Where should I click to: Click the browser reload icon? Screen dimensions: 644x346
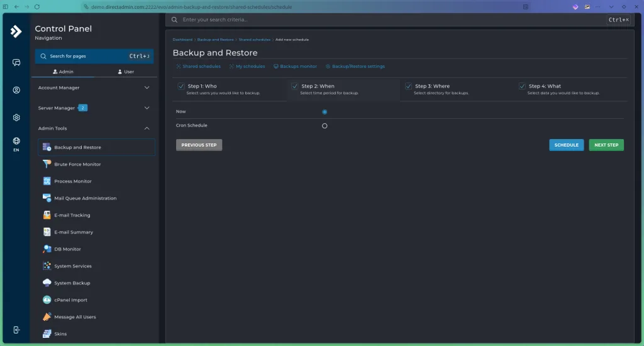37,6
